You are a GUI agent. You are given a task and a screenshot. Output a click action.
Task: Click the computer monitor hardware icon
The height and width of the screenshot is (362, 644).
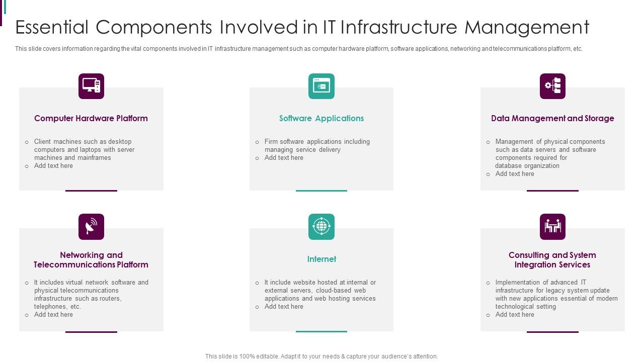tap(91, 86)
